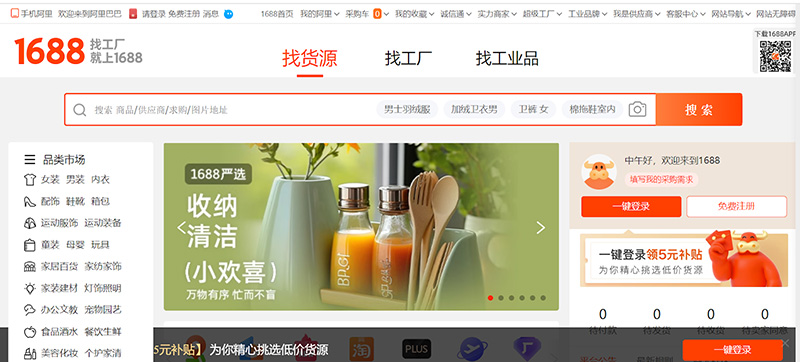Click 卫裤 女 search suggestion
The height and width of the screenshot is (362, 800).
[x=533, y=109]
